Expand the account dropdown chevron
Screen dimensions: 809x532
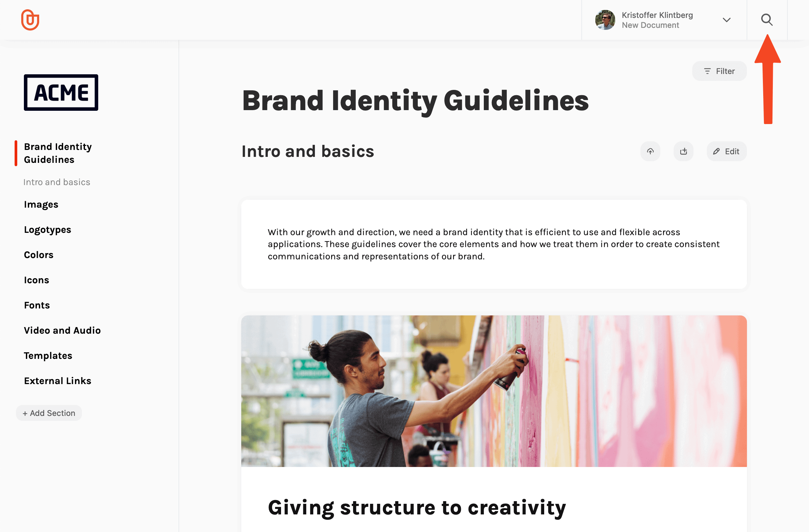tap(726, 20)
